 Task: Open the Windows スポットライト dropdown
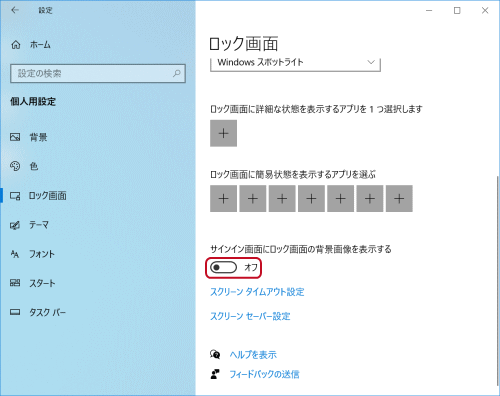pyautogui.click(x=295, y=63)
